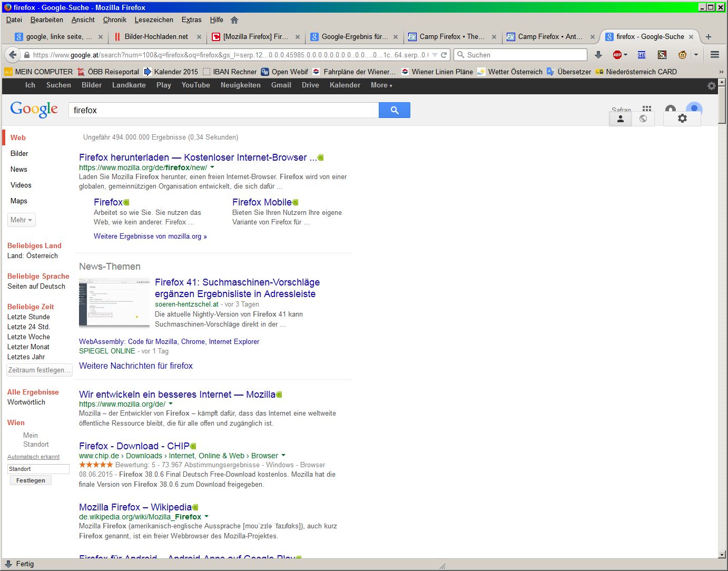Go to the Firefox home page icon

(234, 20)
